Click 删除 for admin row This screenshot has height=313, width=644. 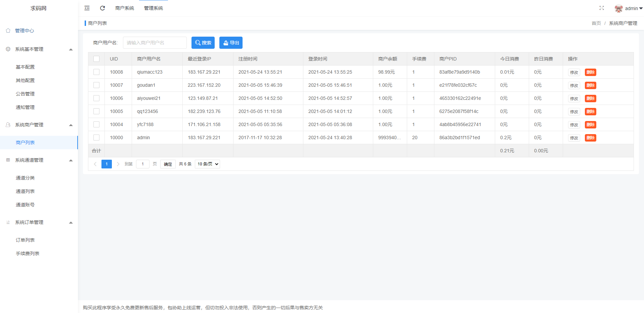[591, 138]
